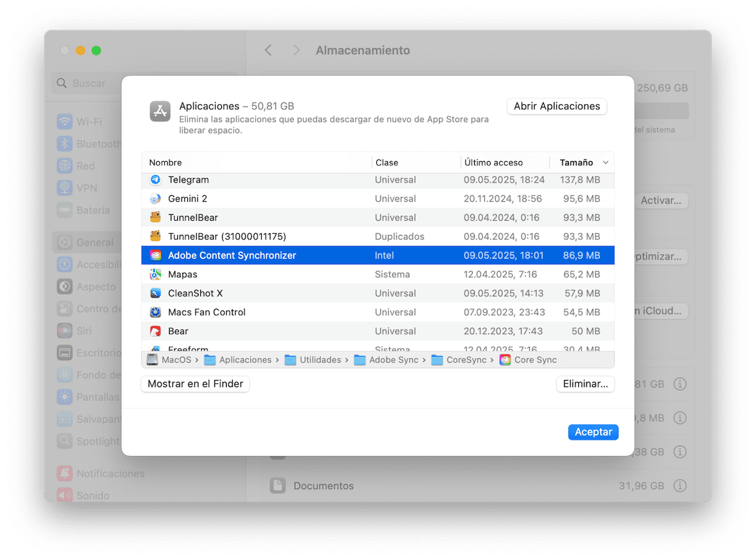Open Siri settings in the sidebar

pos(74,331)
